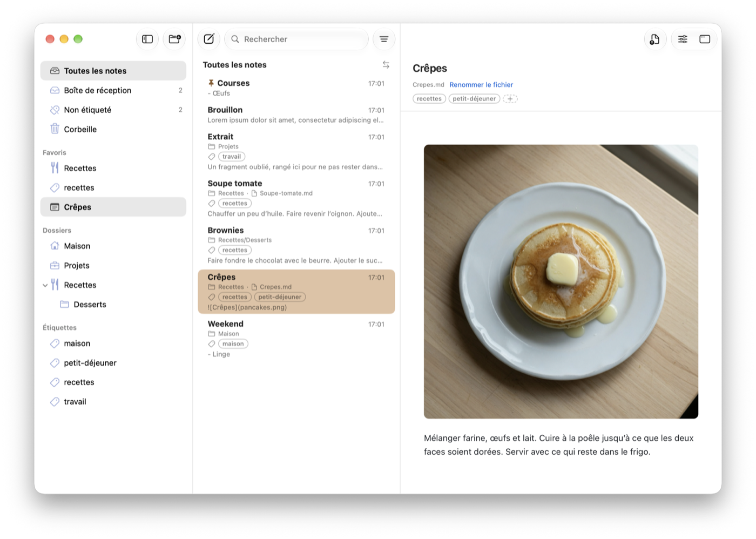
Task: Click the Mélanger farine paragraph text
Action: point(559,445)
